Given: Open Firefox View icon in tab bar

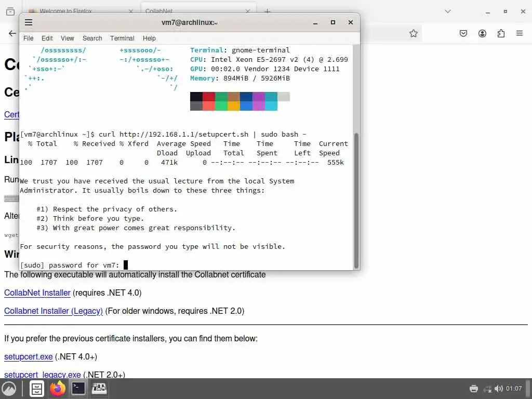Looking at the screenshot, I should coord(10,11).
